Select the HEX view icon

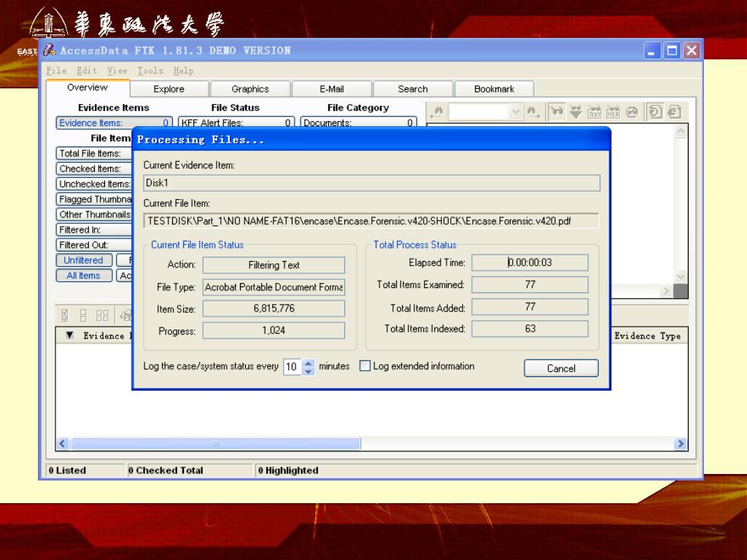[613, 112]
